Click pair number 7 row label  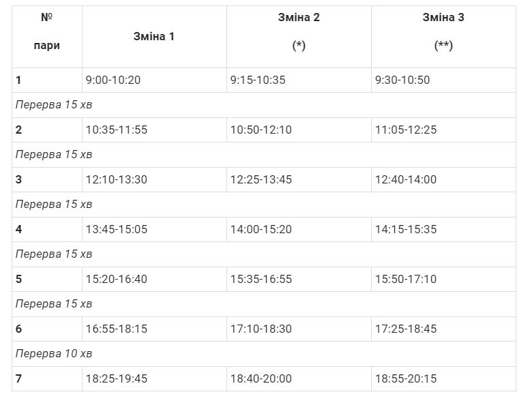coord(19,379)
